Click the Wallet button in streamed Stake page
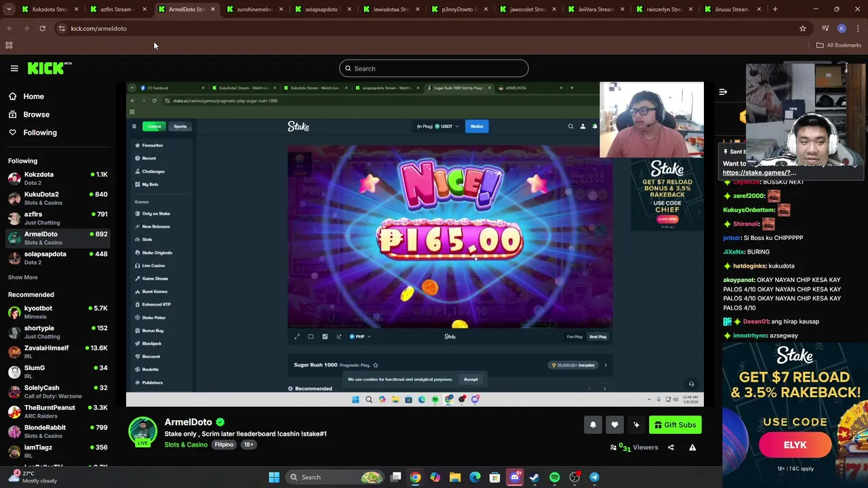Image resolution: width=868 pixels, height=488 pixels. point(477,126)
